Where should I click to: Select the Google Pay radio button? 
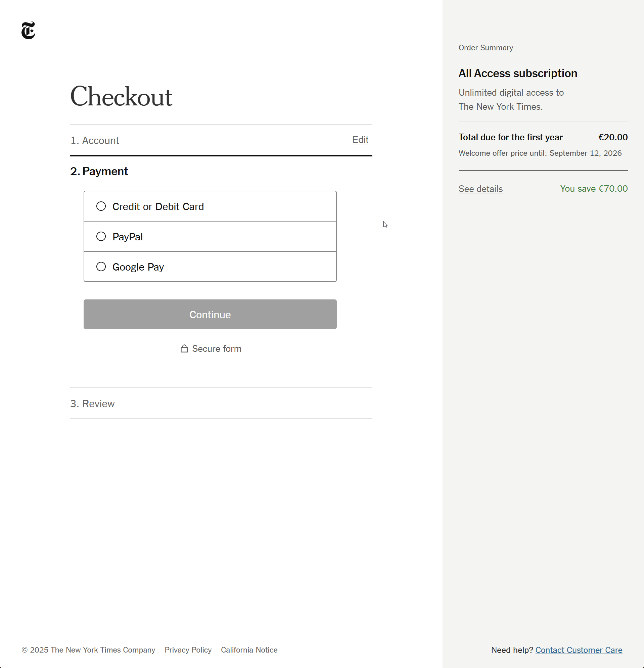[x=101, y=267]
